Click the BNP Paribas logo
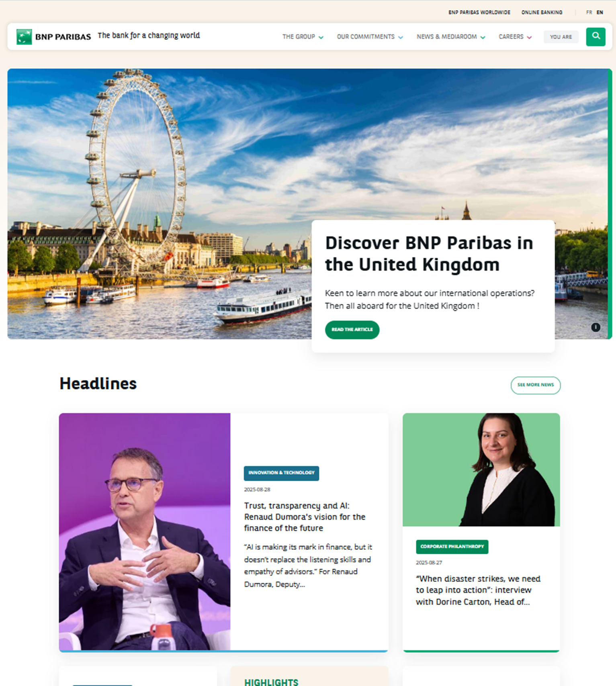 pos(54,37)
